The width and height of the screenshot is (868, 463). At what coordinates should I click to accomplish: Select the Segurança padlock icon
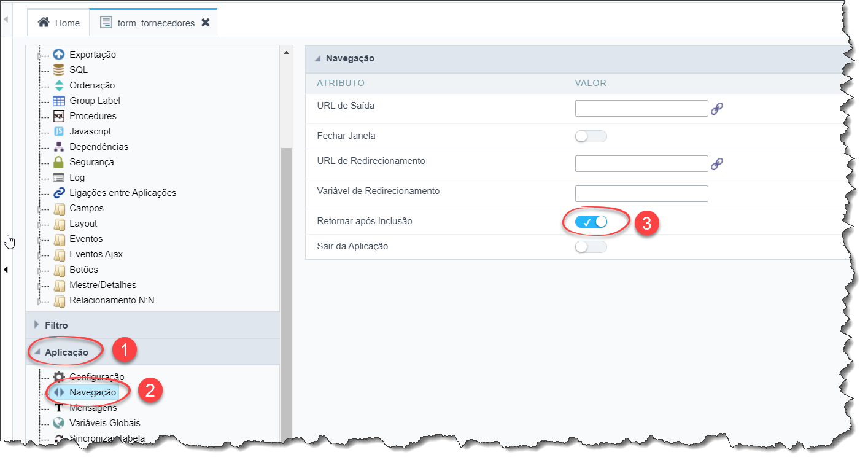point(59,162)
